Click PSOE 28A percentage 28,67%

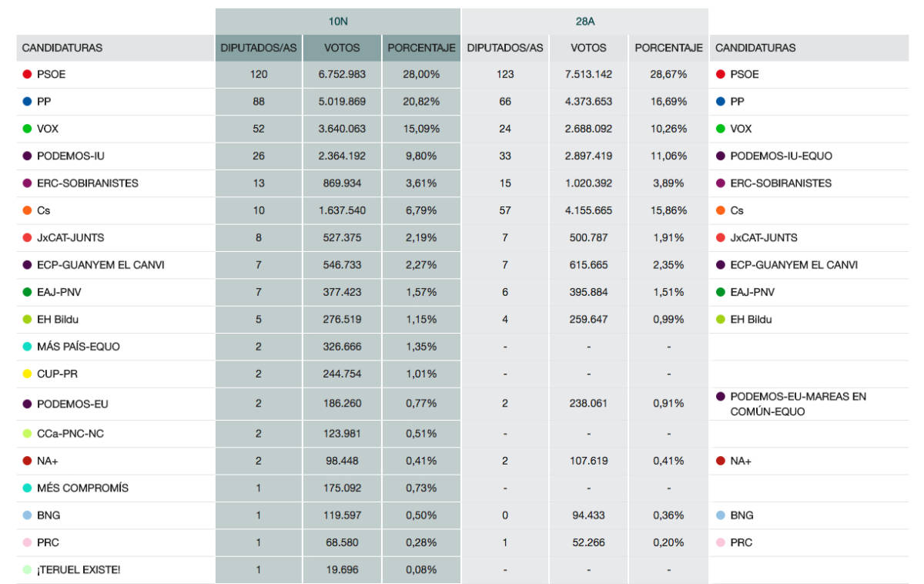668,74
